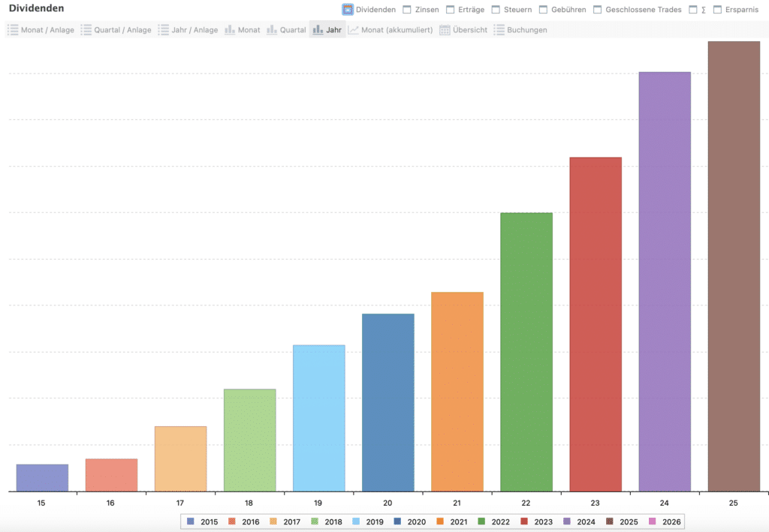Click the bar chart icon beside Quartal
Screen dimensions: 769x532
(x=272, y=30)
